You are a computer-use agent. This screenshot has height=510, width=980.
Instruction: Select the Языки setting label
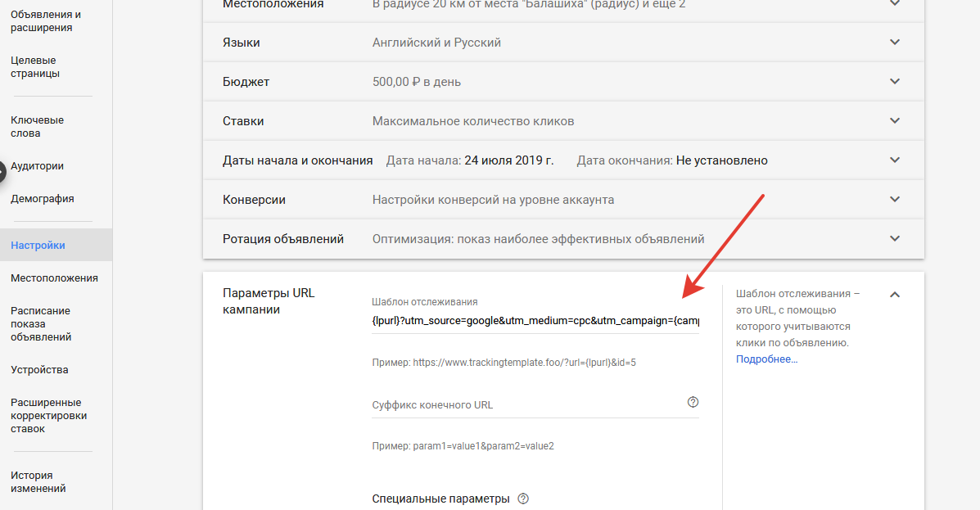pyautogui.click(x=242, y=43)
